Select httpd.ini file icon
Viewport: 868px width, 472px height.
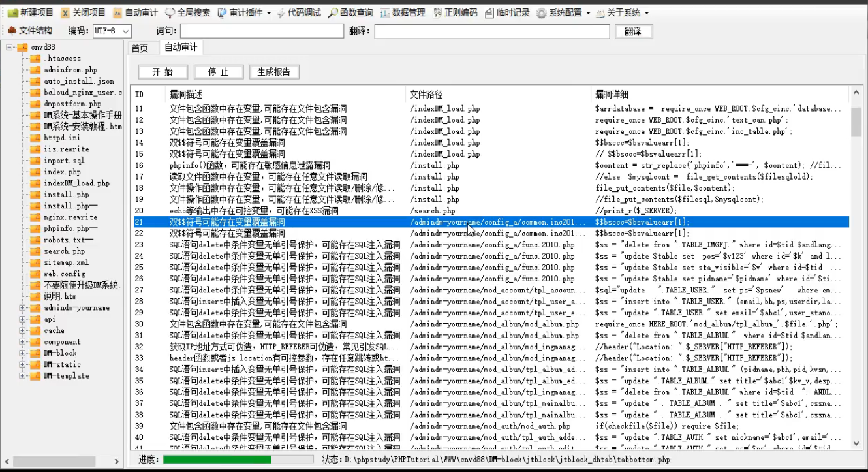tap(35, 138)
